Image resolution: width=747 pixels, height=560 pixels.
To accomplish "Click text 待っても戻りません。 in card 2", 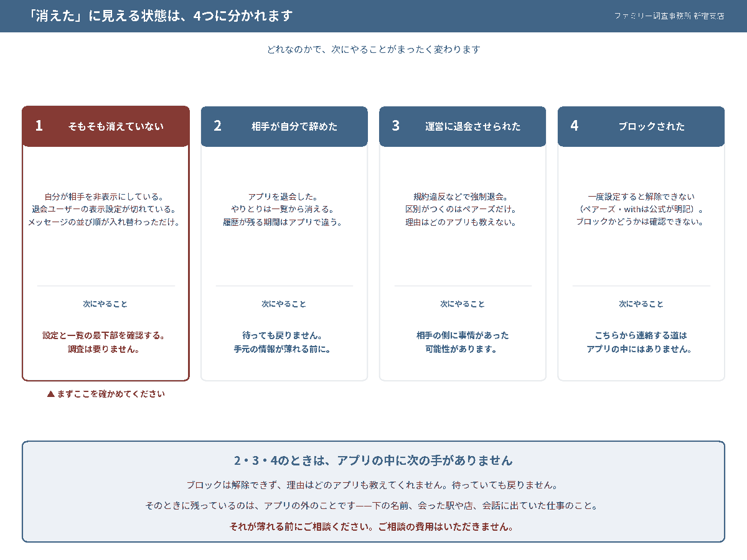I will 283,335.
